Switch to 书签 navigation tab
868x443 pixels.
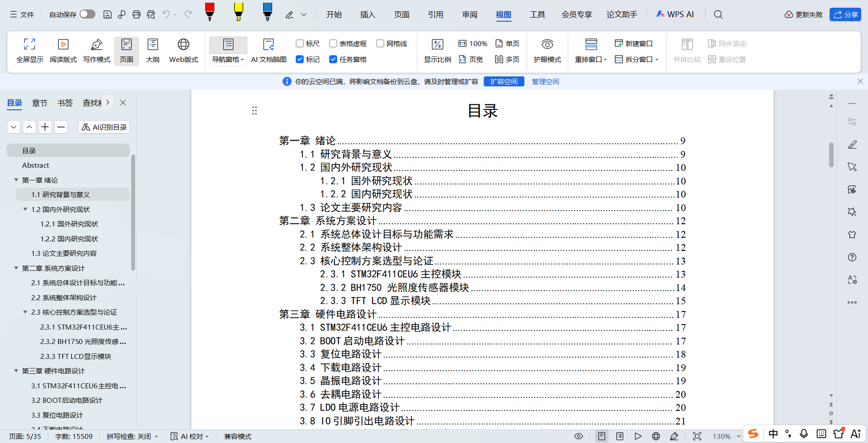point(65,103)
